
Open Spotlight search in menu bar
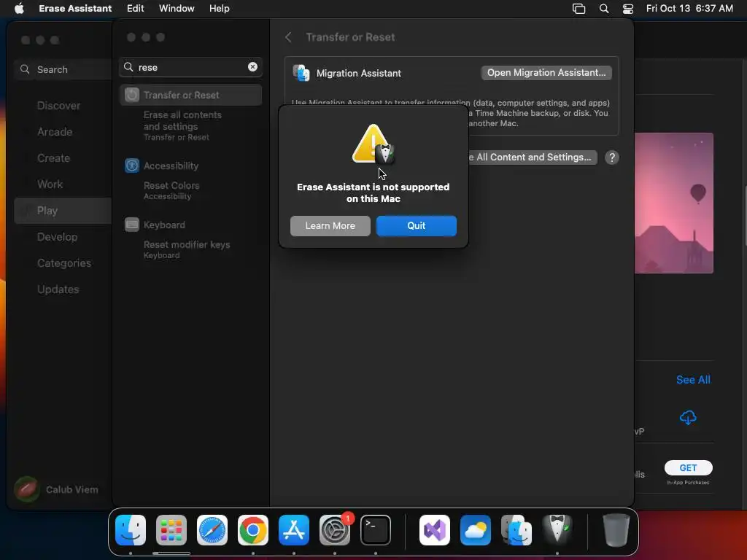603,9
